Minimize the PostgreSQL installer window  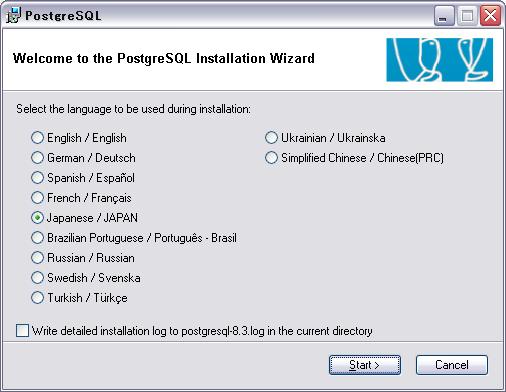pos(444,16)
